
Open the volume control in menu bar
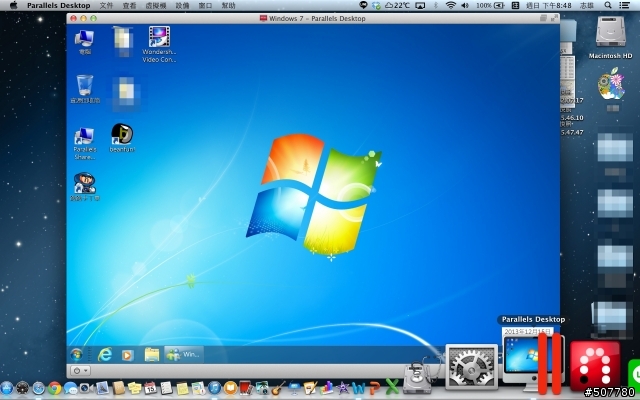tap(465, 5)
